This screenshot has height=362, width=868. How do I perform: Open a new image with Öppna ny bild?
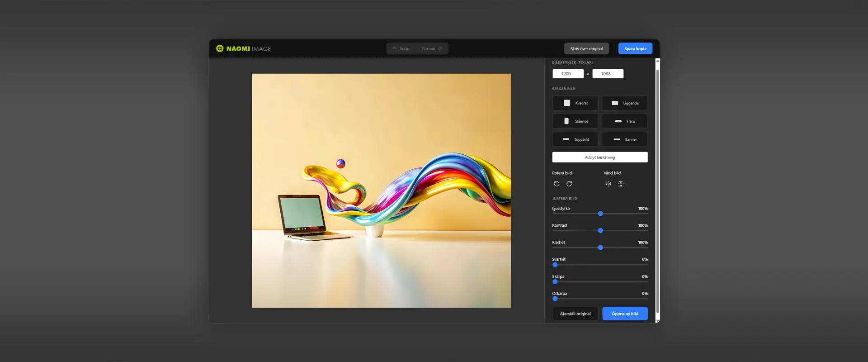pos(625,314)
